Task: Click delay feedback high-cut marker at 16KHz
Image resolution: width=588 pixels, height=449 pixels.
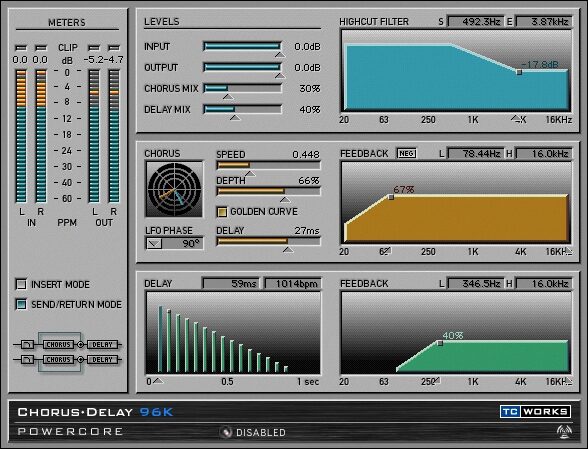Action: pyautogui.click(x=568, y=381)
